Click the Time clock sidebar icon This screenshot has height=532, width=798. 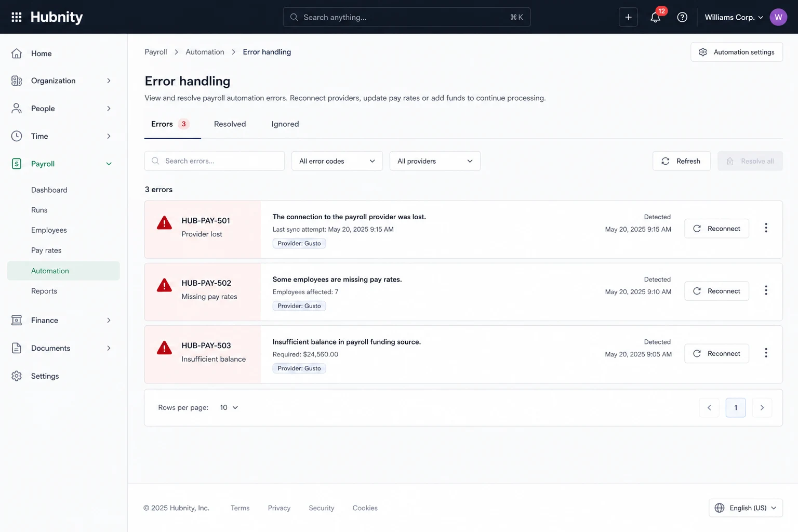[x=17, y=136]
